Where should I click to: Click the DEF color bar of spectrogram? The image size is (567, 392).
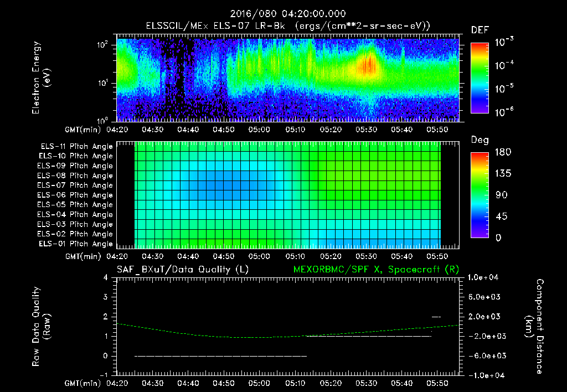[x=480, y=78]
